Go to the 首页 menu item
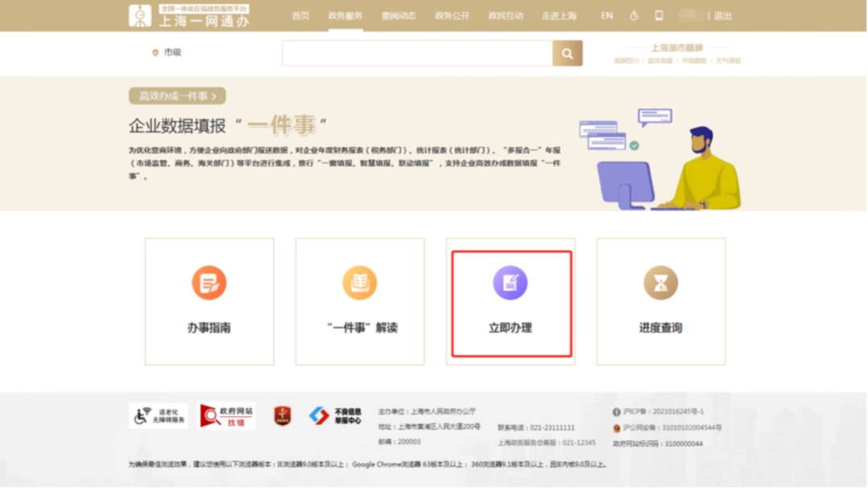 (301, 16)
